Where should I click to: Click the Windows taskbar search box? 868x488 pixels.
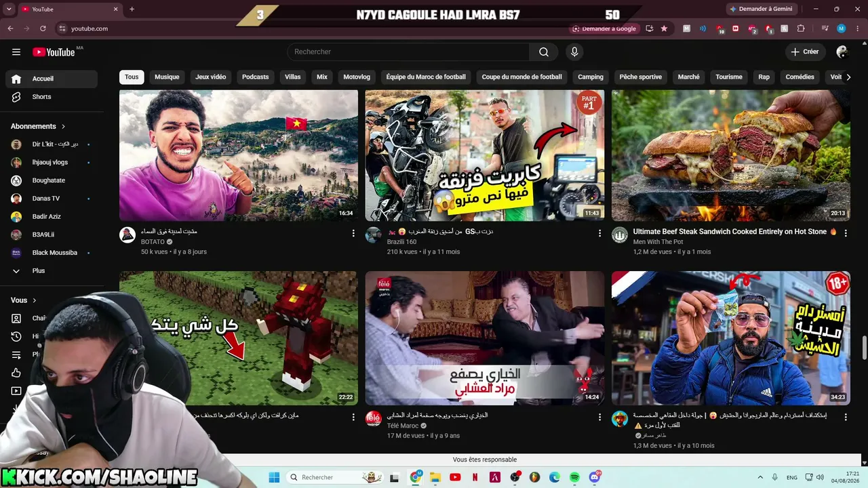point(335,477)
